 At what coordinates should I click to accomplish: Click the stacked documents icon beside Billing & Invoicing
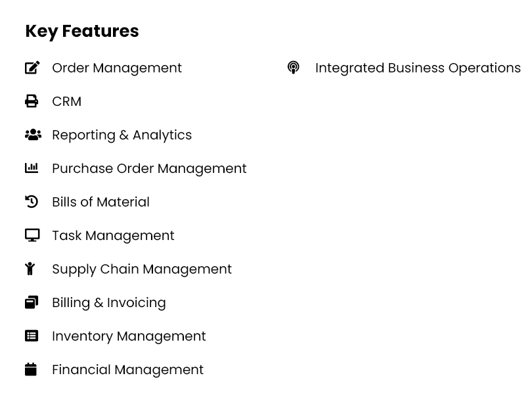tap(32, 302)
